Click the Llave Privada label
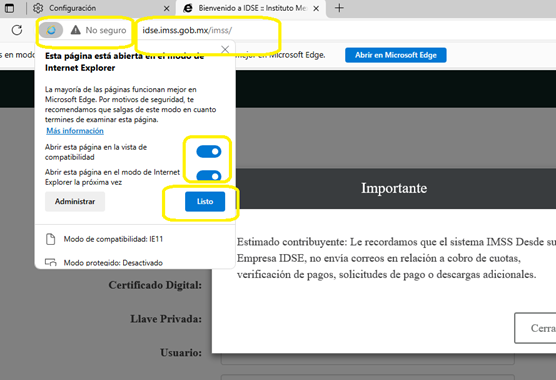556x380 pixels. [166, 319]
